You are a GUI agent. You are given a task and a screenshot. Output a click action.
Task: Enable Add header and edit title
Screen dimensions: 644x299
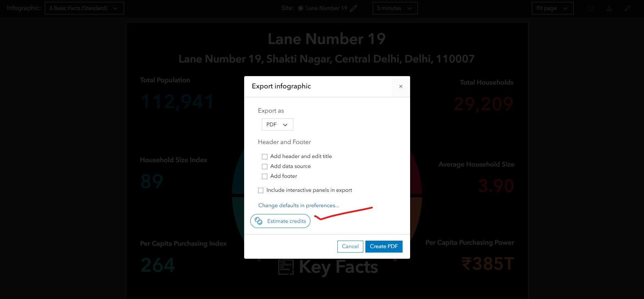pos(265,157)
